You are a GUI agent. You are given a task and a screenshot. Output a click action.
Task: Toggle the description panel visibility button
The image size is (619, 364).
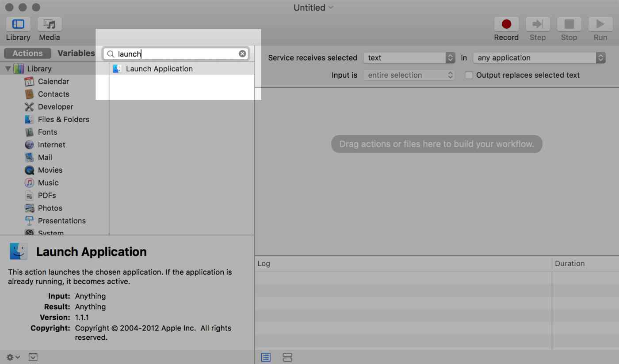pyautogui.click(x=33, y=357)
